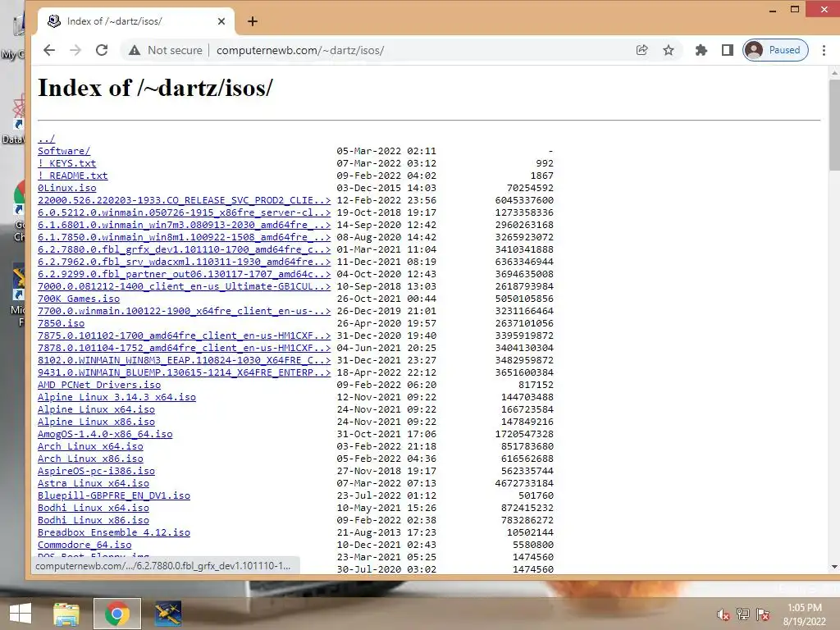Download Arch_Linux_x86.iso

[x=90, y=459]
